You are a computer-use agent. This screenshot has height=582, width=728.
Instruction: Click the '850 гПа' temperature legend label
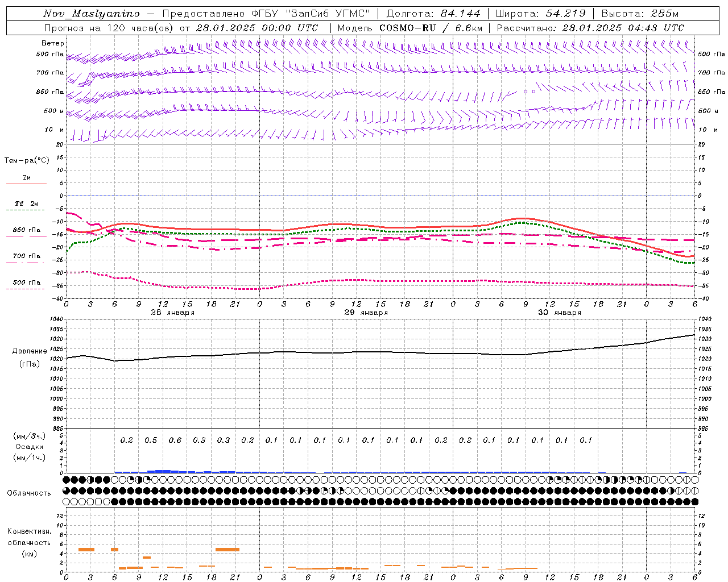click(x=27, y=230)
